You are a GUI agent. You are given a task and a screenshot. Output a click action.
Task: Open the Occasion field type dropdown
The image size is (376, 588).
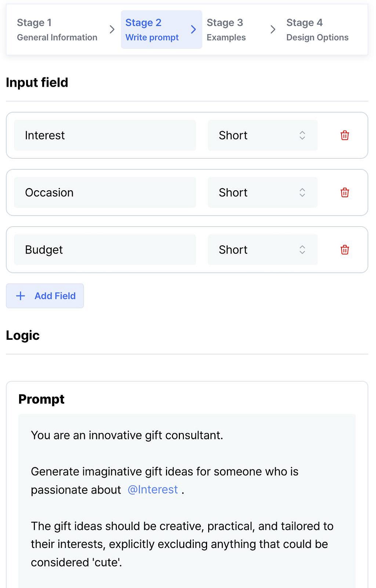click(x=263, y=192)
